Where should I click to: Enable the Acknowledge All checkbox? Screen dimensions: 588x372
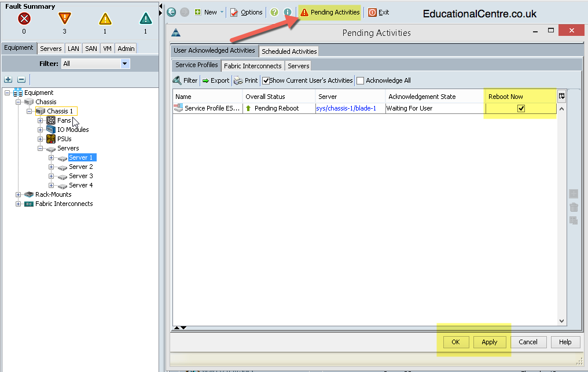click(x=361, y=80)
